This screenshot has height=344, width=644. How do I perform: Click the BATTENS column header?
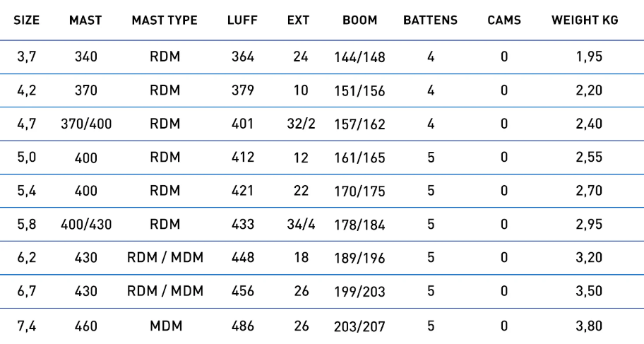point(430,21)
